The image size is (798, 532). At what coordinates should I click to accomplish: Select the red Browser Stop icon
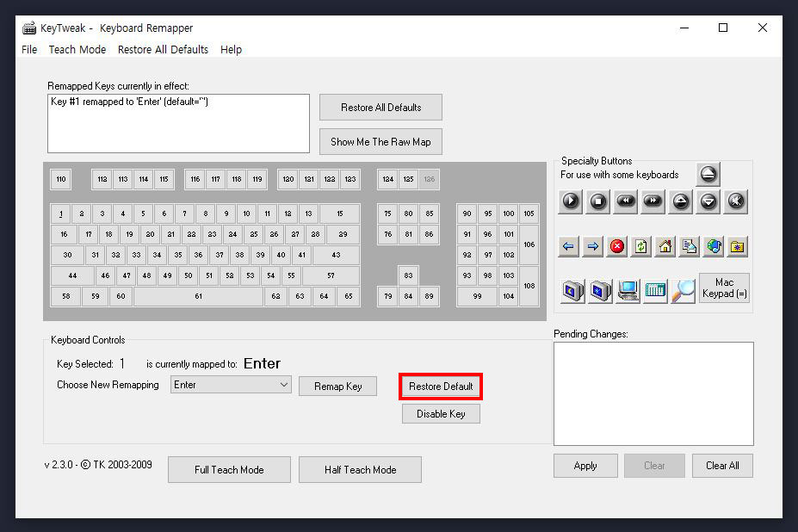pos(617,247)
